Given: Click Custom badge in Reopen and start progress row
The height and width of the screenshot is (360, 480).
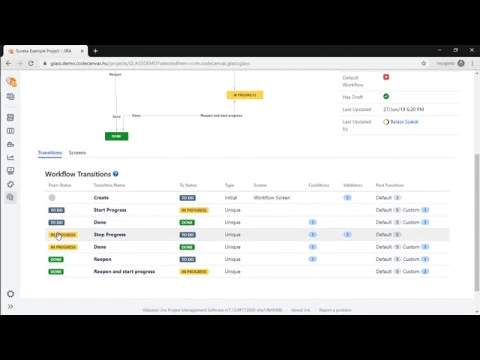Looking at the screenshot, I should tap(425, 272).
